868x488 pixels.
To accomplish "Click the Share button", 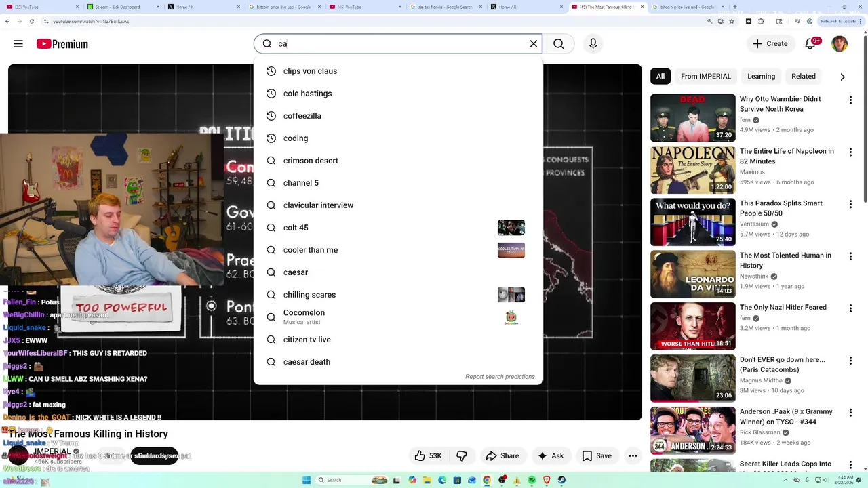I will click(x=502, y=456).
